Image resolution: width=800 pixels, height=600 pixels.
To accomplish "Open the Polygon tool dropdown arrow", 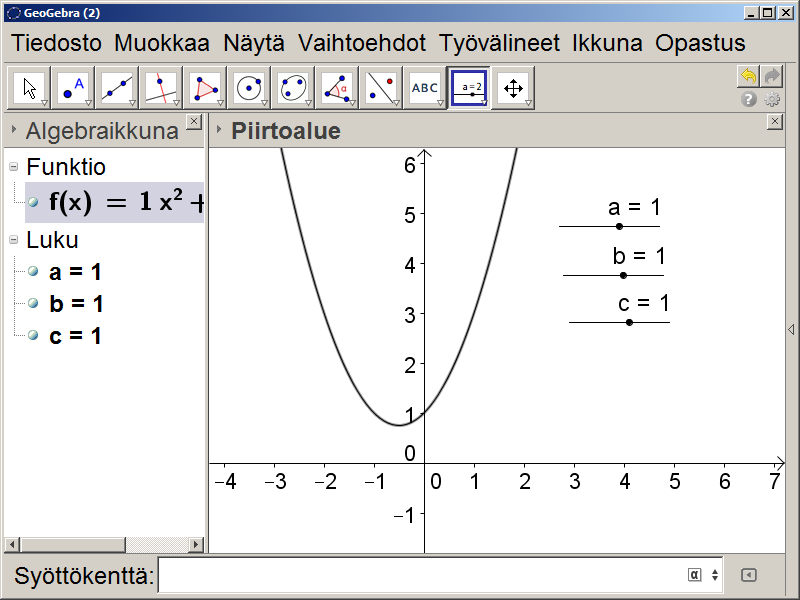I will pos(220,103).
